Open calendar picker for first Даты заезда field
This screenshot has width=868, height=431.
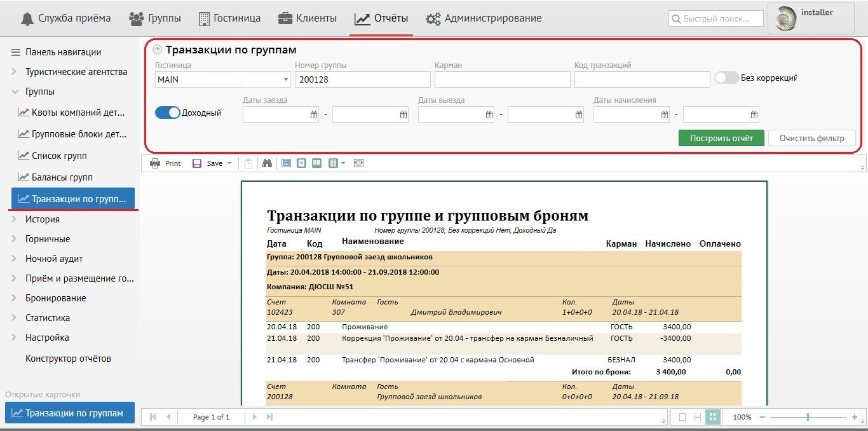[313, 114]
